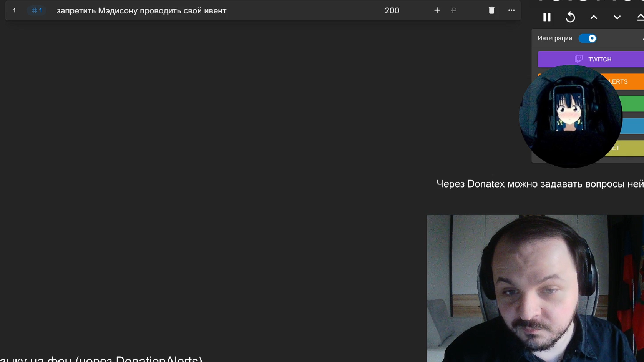Click the lot amount field showing 200
The width and height of the screenshot is (644, 362).
coord(392,11)
